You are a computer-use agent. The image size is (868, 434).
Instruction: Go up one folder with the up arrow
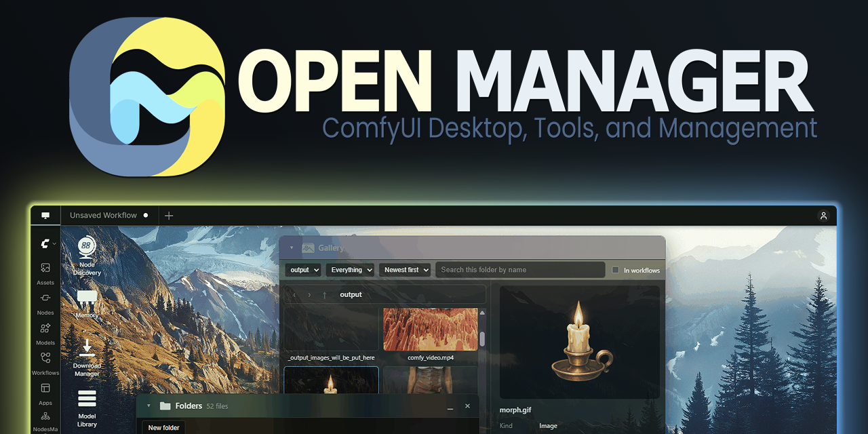pyautogui.click(x=324, y=295)
